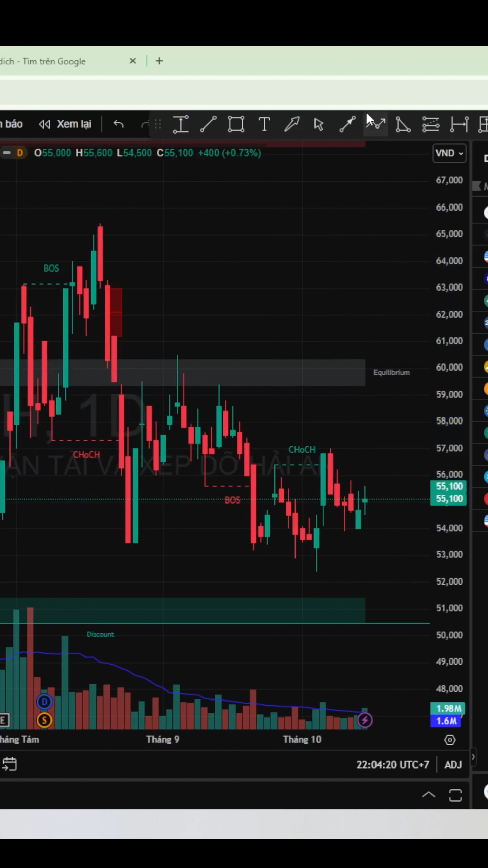The image size is (488, 868).
Task: Toggle maximize panel icon at bottom
Action: tap(455, 795)
